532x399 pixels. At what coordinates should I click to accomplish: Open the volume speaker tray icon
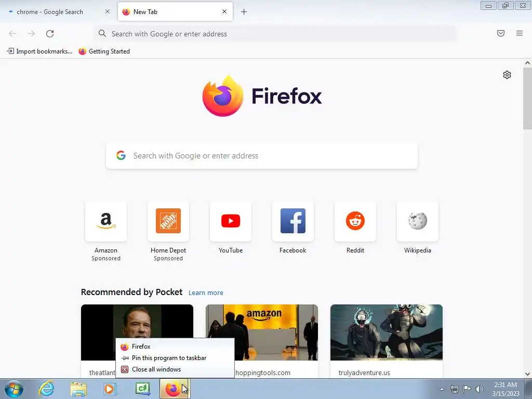480,389
